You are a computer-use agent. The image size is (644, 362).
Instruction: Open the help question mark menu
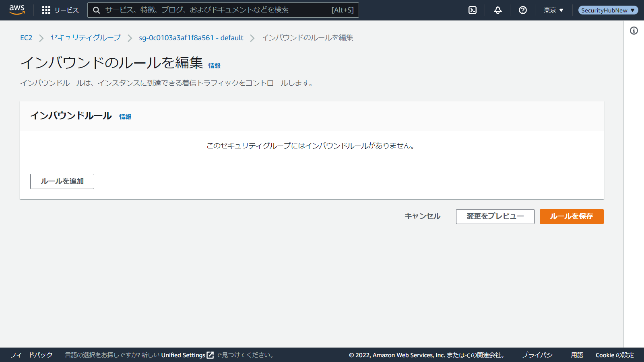[523, 10]
